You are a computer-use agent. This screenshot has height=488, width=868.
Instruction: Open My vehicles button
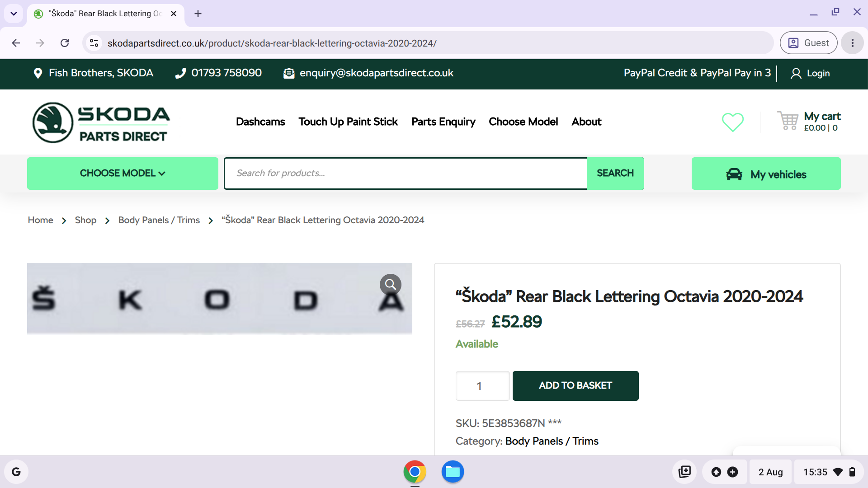(766, 174)
